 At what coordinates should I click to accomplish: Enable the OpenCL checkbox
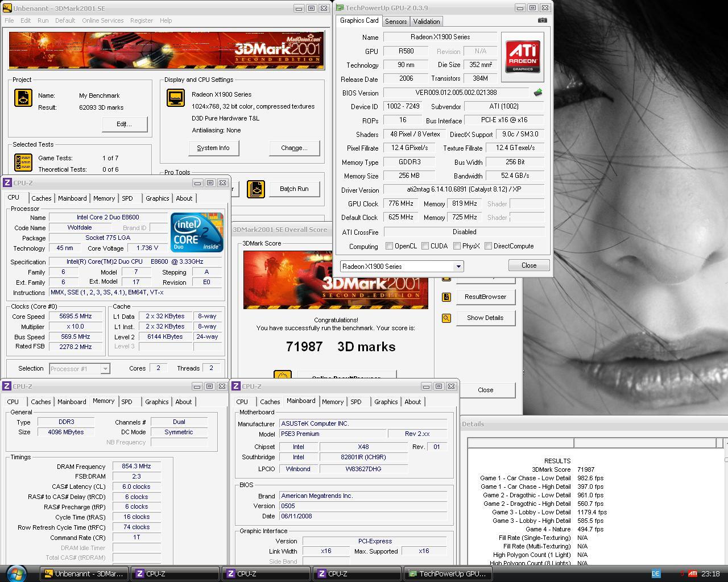click(389, 246)
